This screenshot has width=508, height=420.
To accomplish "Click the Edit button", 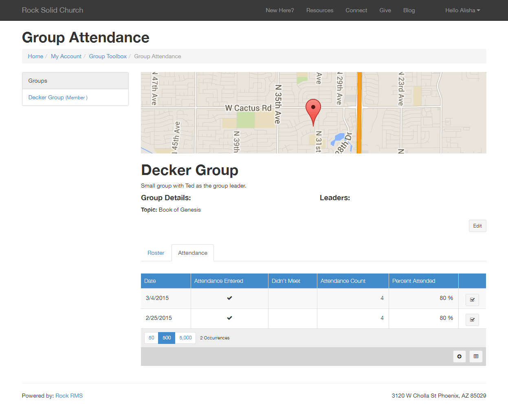I will click(x=477, y=226).
